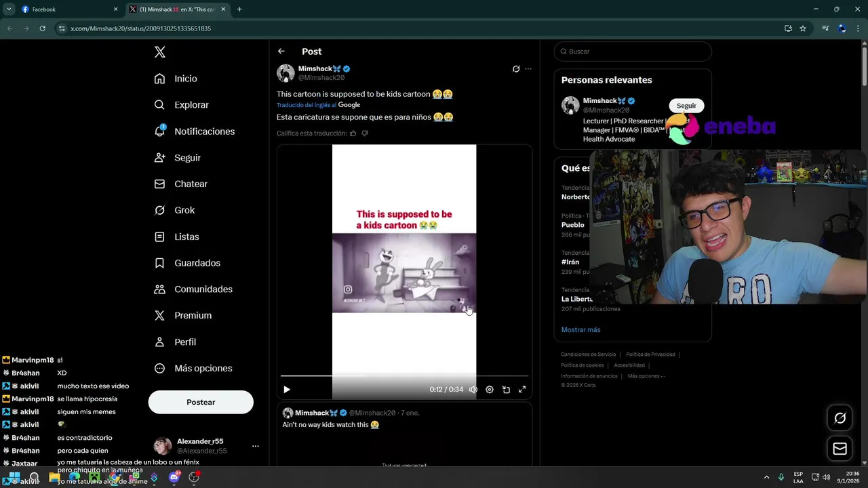The width and height of the screenshot is (868, 488).
Task: Close the Facebook tab
Action: (x=115, y=9)
